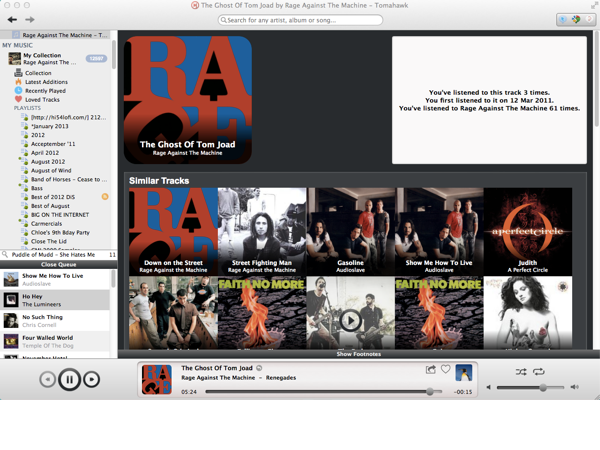Click the Twitter account icon in toolbar

563,20
